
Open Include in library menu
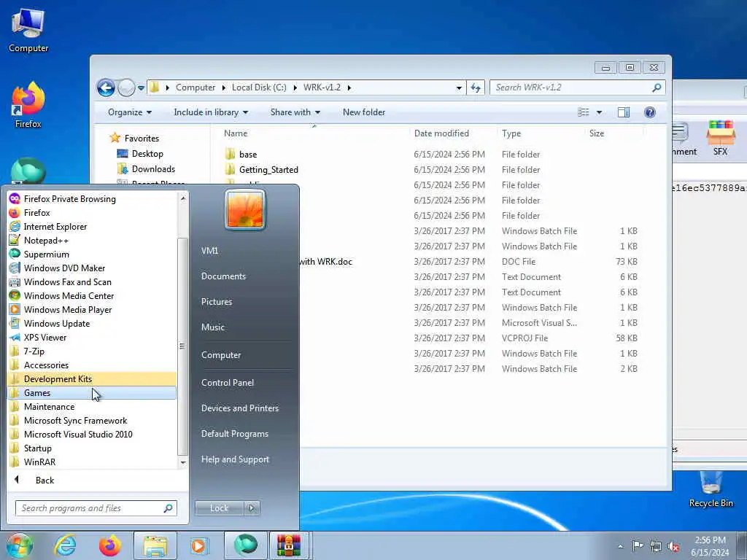pyautogui.click(x=211, y=112)
